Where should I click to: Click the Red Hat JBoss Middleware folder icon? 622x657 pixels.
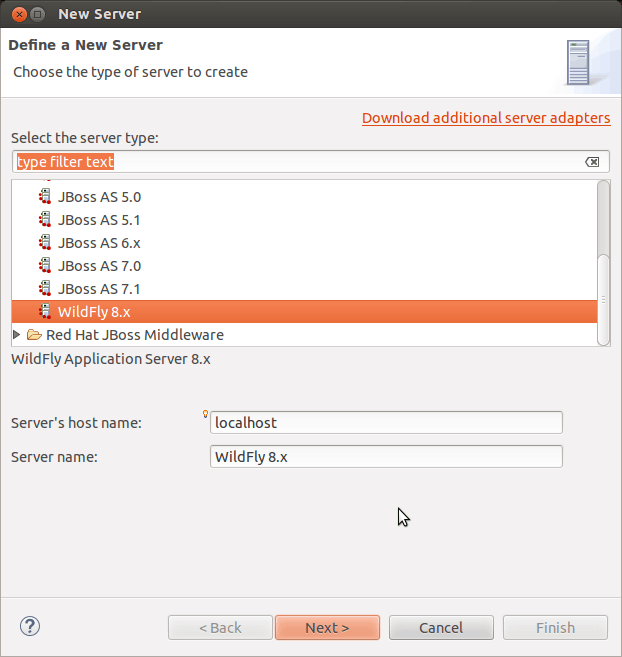pyautogui.click(x=34, y=335)
